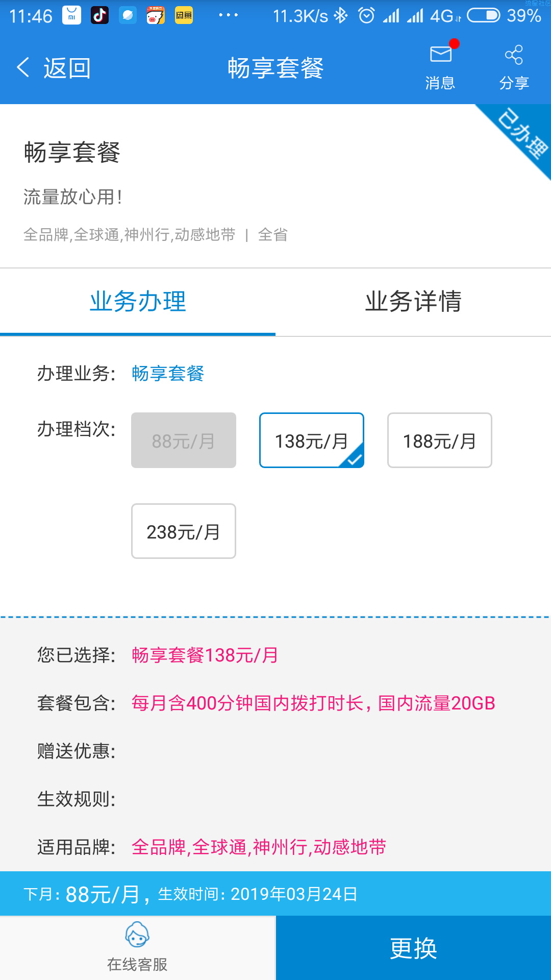Tap the three-dot overflow in status bar
This screenshot has width=551, height=980.
pyautogui.click(x=228, y=15)
